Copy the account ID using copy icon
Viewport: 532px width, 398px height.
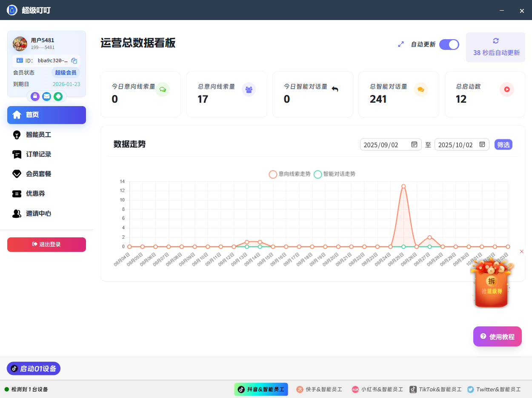(x=74, y=61)
